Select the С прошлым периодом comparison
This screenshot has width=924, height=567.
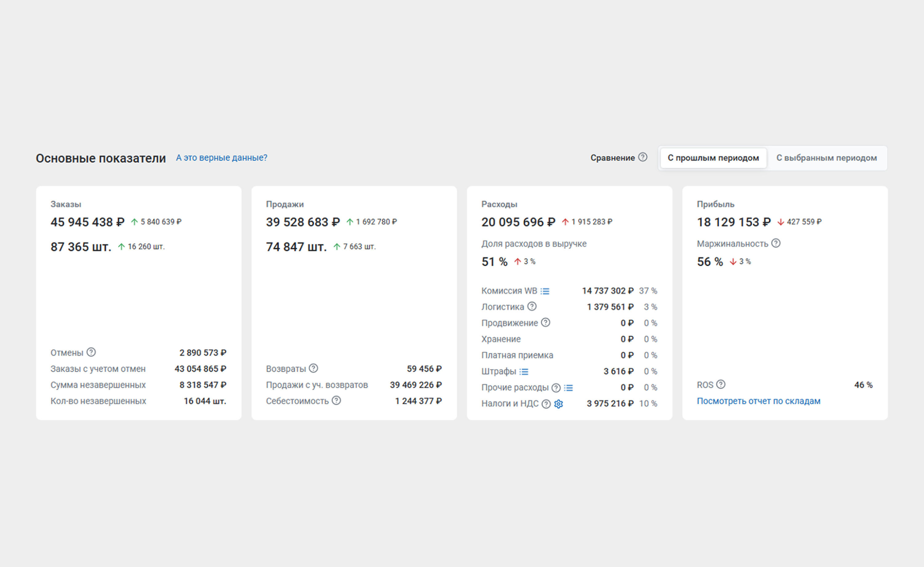(x=713, y=158)
